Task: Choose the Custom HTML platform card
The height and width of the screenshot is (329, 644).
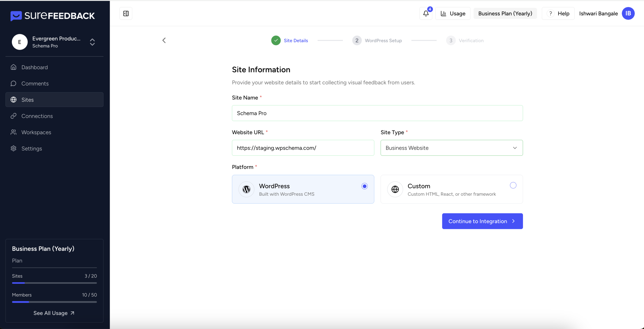Action: (451, 189)
